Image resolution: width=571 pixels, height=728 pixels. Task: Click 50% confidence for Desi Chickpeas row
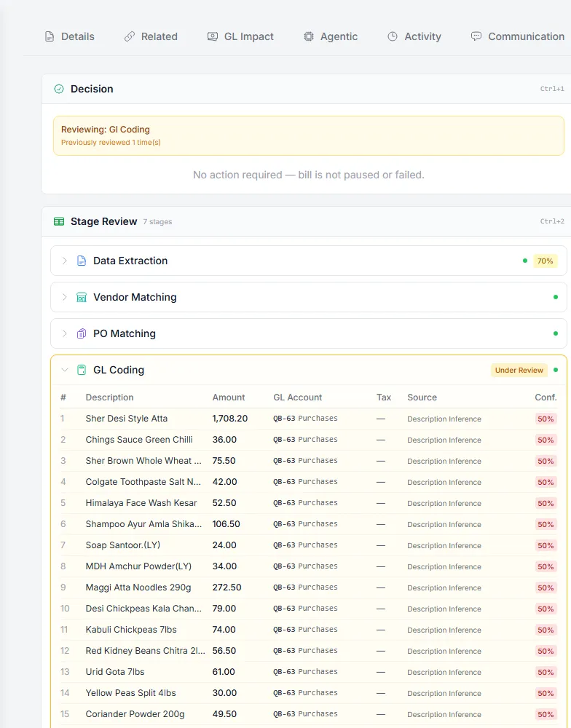pyautogui.click(x=546, y=609)
